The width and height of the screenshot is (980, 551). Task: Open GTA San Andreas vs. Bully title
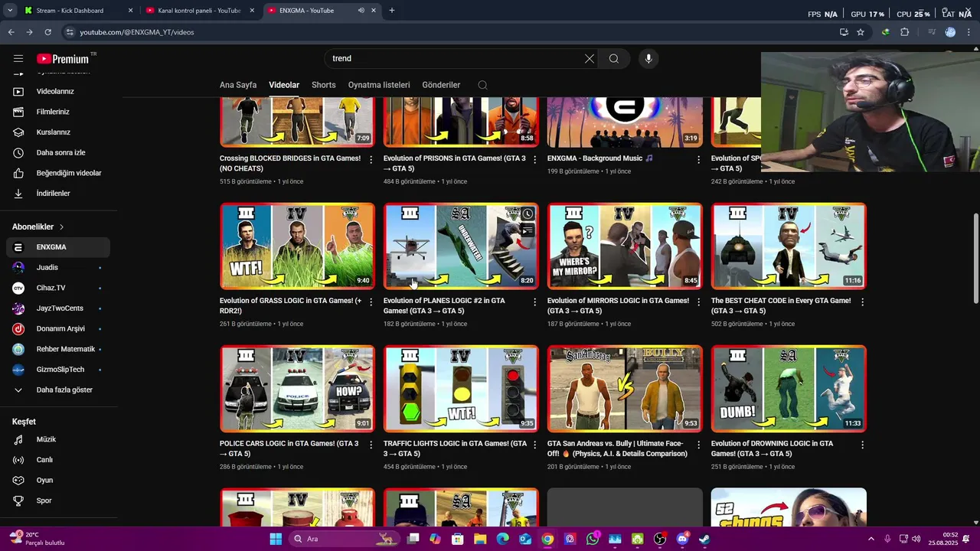(617, 448)
